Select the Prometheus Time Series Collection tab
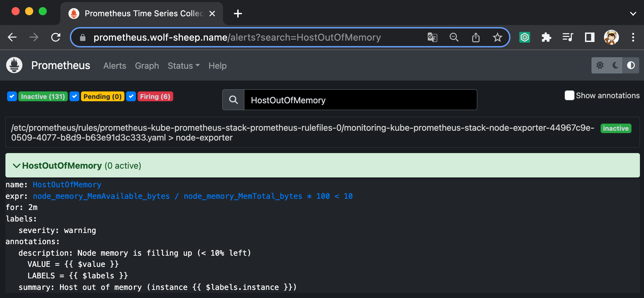The image size is (644, 298). tap(142, 14)
